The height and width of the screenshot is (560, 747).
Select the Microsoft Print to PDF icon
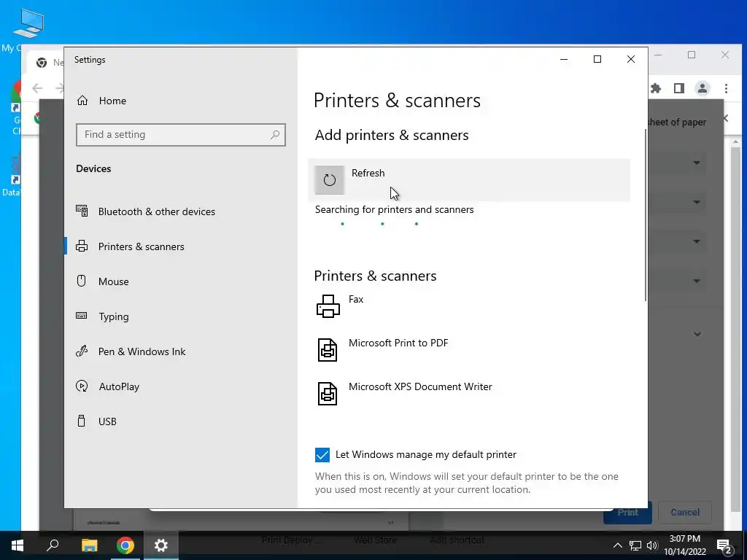pos(328,350)
